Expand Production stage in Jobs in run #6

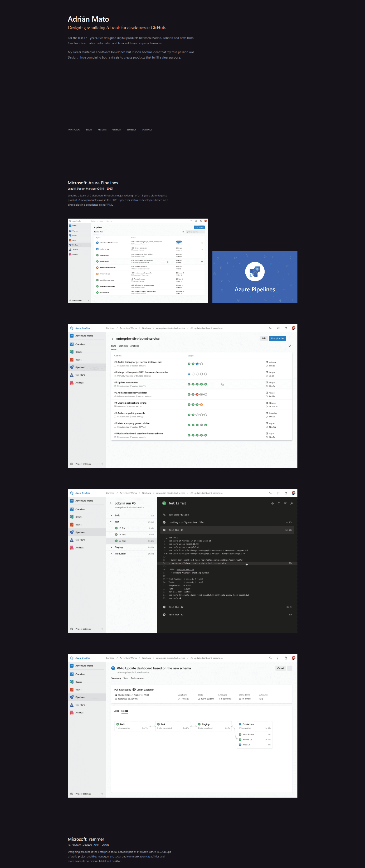click(x=111, y=554)
